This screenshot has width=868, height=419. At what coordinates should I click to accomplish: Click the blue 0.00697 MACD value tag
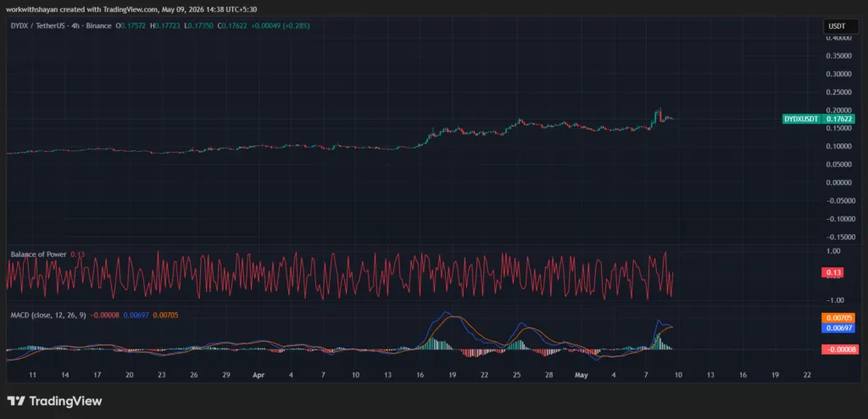point(840,328)
